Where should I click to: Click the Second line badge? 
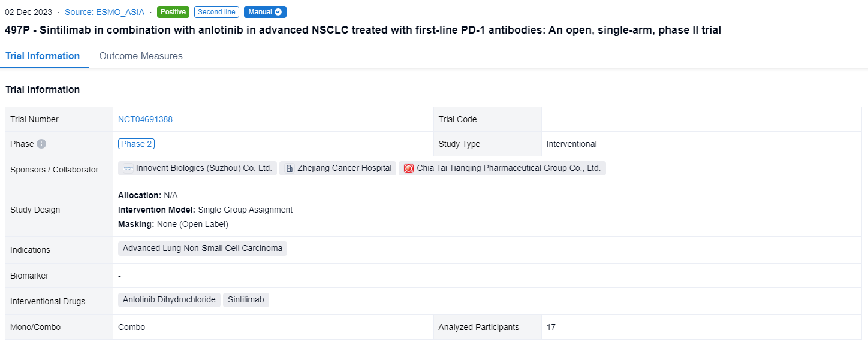pos(216,12)
